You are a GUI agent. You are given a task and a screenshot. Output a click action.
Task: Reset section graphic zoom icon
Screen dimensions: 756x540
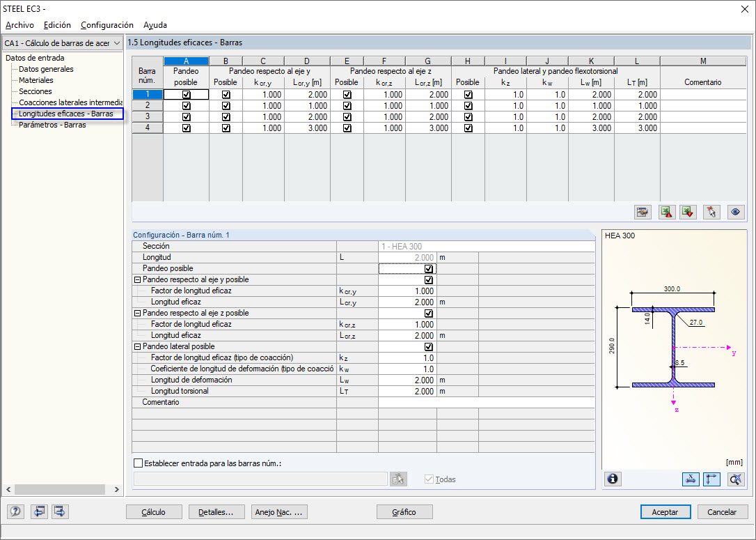(736, 479)
